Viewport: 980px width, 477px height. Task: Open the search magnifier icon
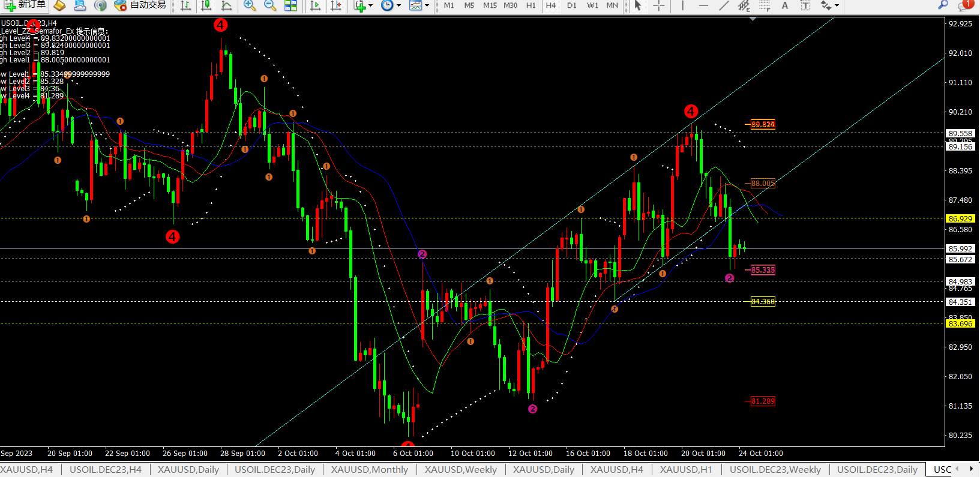pos(943,5)
